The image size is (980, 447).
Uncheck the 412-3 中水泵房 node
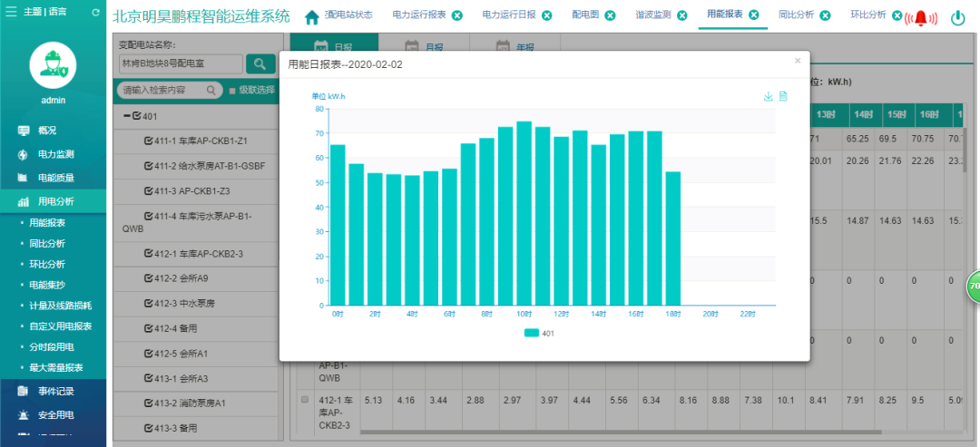pos(148,303)
